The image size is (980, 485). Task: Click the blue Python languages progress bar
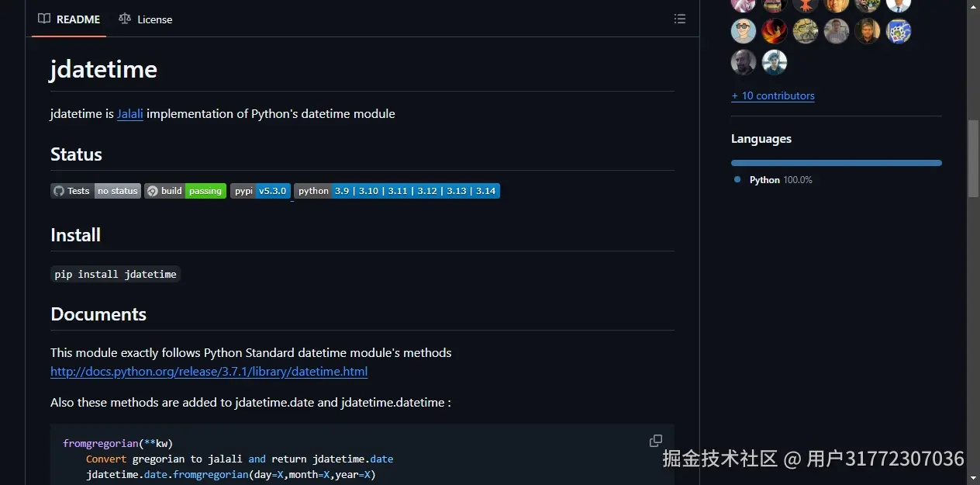(837, 163)
